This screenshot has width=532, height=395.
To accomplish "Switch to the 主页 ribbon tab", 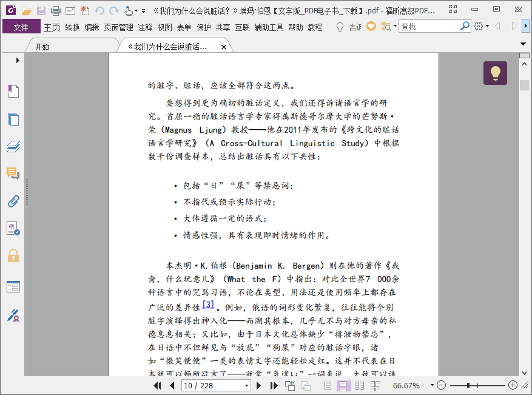I will [52, 27].
